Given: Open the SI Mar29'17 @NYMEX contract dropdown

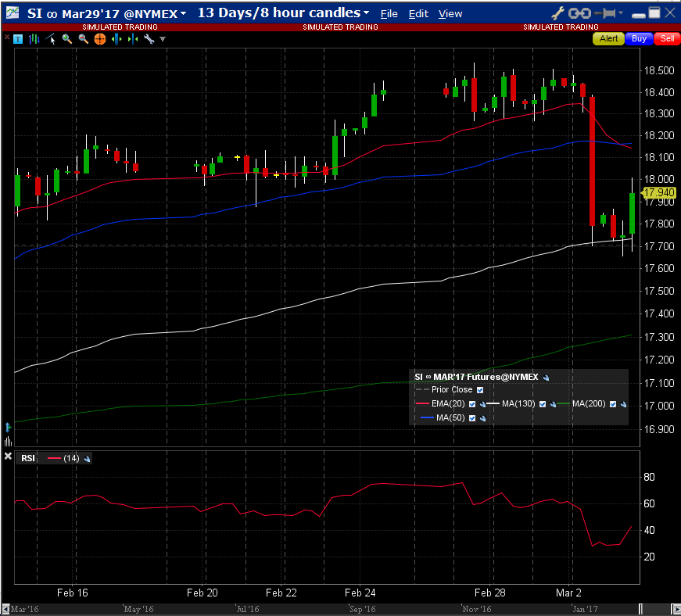Looking at the screenshot, I should (183, 14).
